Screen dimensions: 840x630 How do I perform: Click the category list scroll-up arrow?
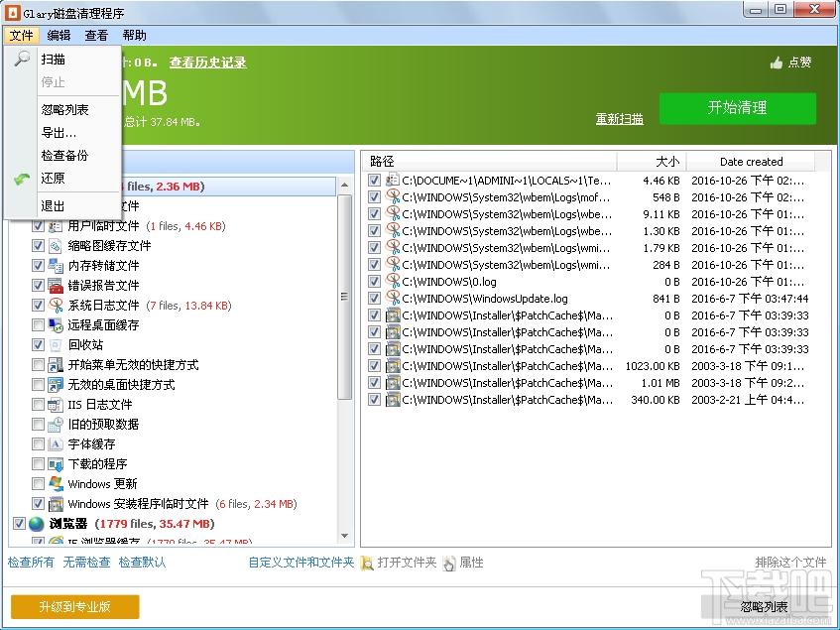tap(344, 185)
